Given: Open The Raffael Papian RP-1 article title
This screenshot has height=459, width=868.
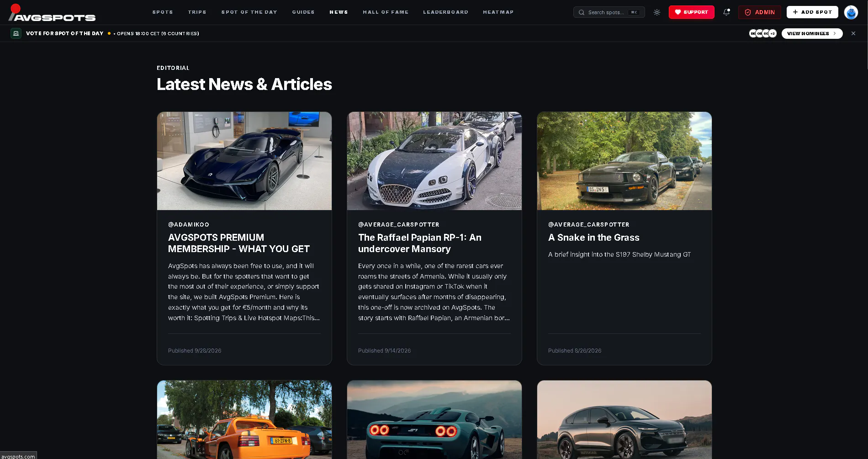Looking at the screenshot, I should [x=420, y=243].
